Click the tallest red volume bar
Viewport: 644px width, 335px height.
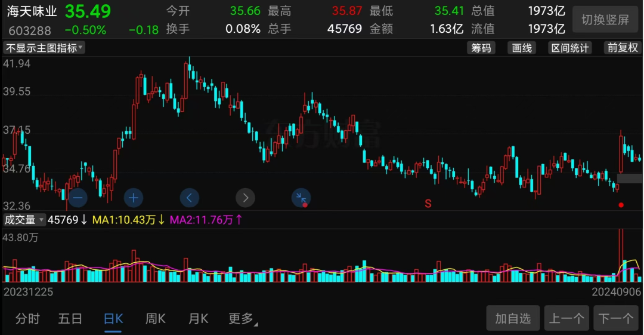tap(621, 255)
